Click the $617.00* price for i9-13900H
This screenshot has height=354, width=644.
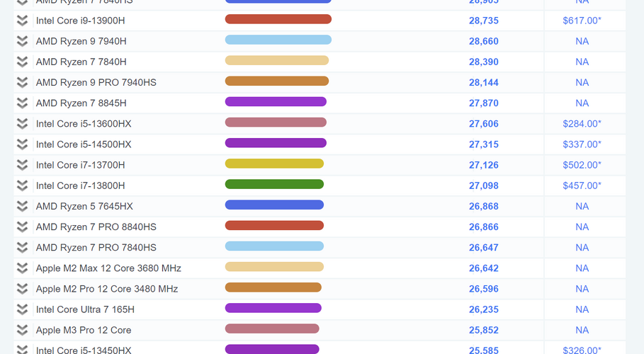[x=582, y=21]
